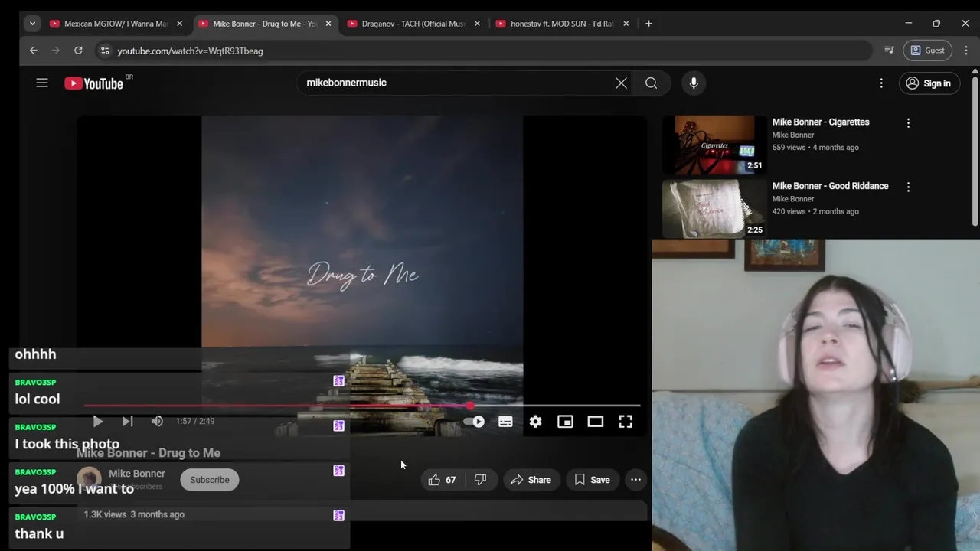Select the Mike Bonner - Drug to Me tab

[264, 24]
